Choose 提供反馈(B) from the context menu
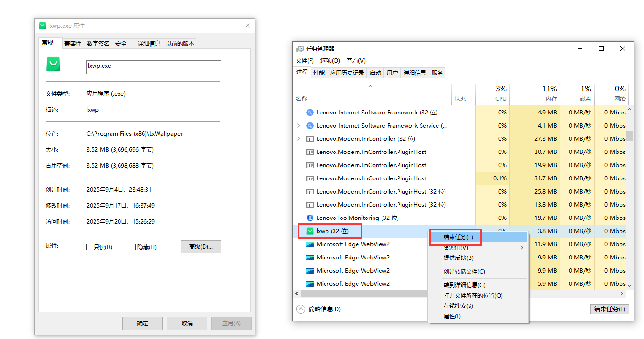The image size is (644, 339). 478,258
